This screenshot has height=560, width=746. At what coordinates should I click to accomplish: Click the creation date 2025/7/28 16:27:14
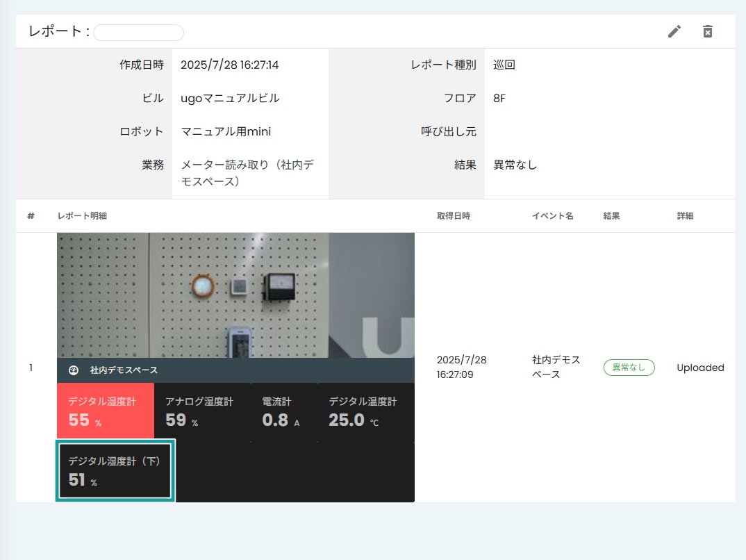click(x=230, y=65)
